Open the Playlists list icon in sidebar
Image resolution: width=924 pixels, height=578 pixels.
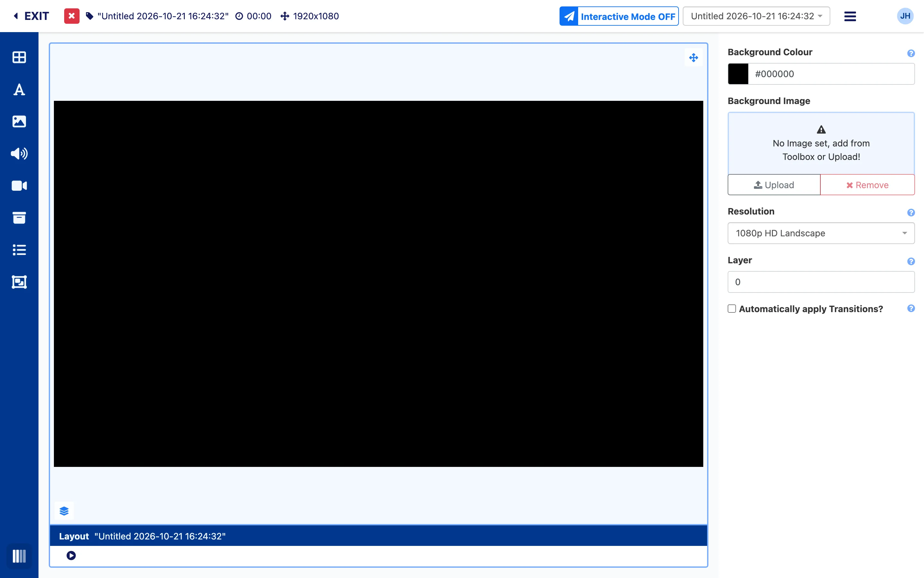19,250
